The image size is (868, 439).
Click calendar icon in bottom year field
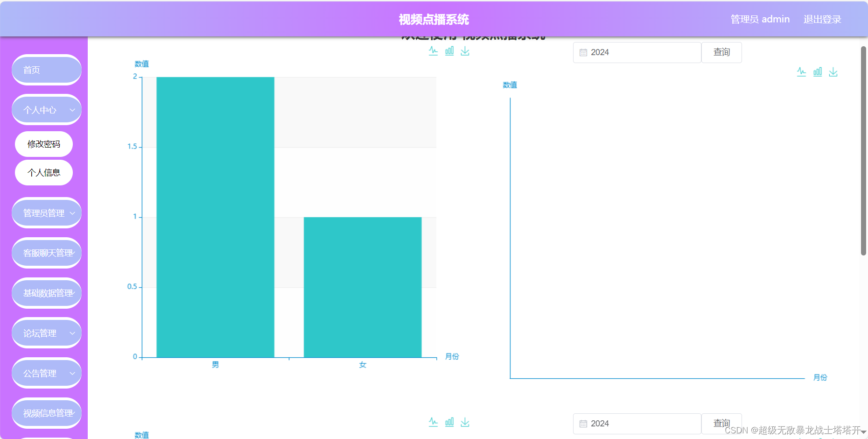pyautogui.click(x=583, y=424)
